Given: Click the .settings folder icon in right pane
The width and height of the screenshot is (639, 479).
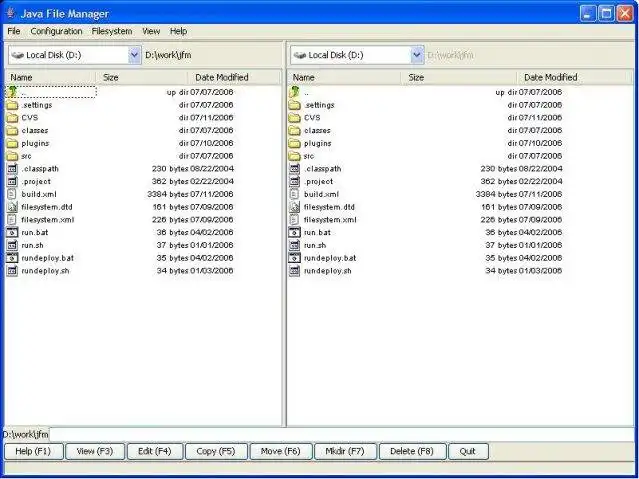Looking at the screenshot, I should click(x=295, y=105).
